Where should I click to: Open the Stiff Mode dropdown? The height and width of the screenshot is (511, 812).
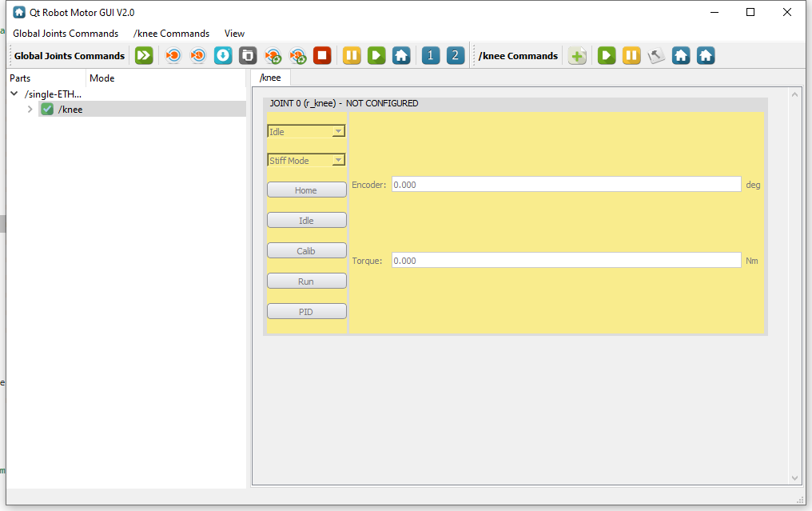[x=306, y=161]
